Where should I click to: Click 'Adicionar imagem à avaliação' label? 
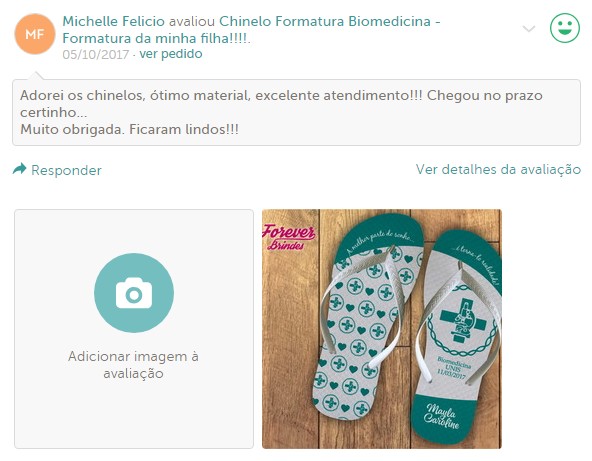133,365
